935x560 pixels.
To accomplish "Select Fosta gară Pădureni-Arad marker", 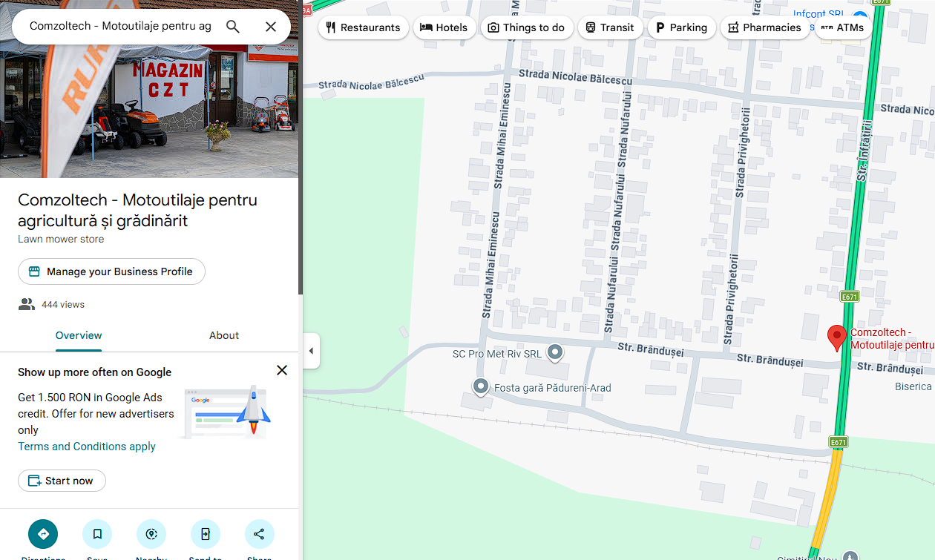I will click(481, 386).
